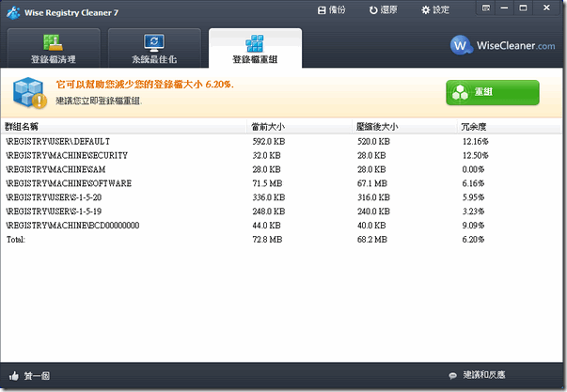This screenshot has width=567, height=392.
Task: Click the 72.8 MB total size value
Action: pyautogui.click(x=267, y=240)
